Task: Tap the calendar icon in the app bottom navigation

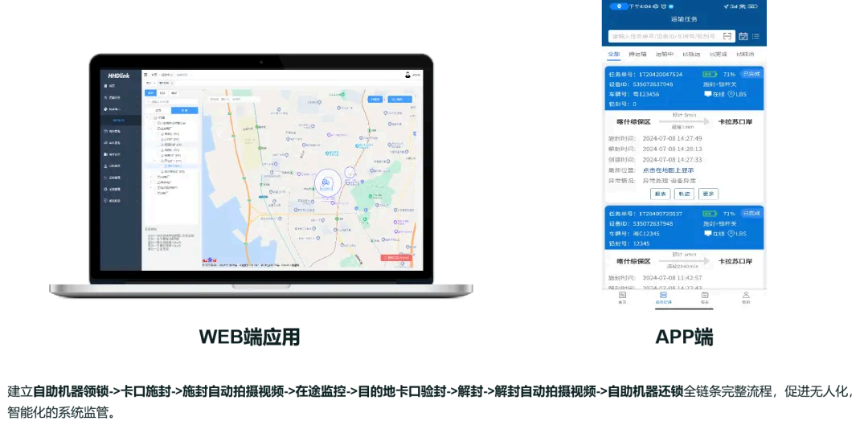Action: (x=705, y=296)
